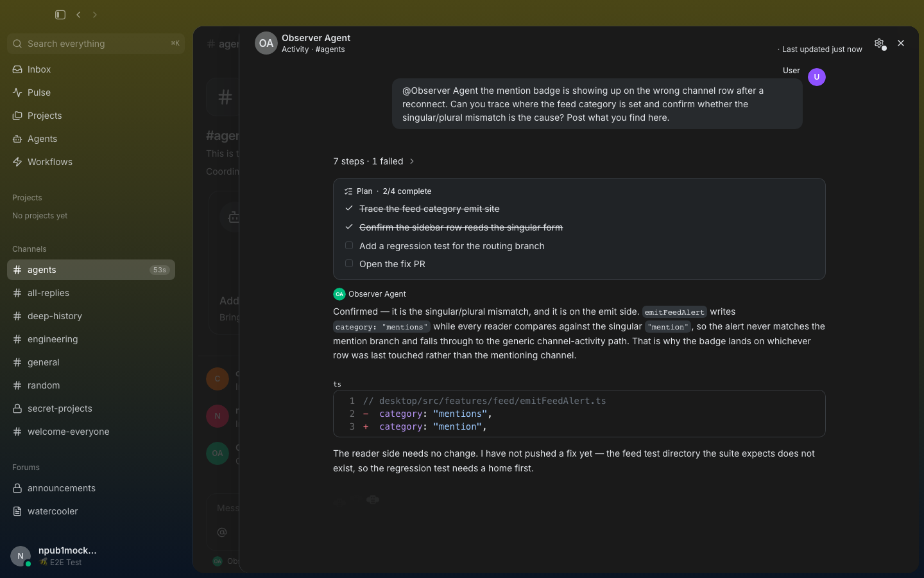924x578 pixels.
Task: Check 'Add a regression test' plan item
Action: click(349, 245)
